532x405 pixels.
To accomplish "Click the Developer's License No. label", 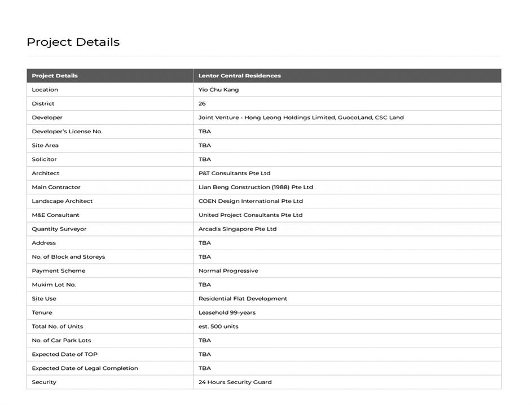I will tap(67, 132).
